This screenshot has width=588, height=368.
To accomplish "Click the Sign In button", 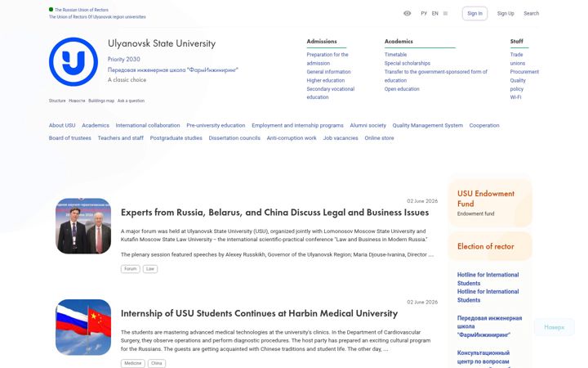I will pos(474,13).
